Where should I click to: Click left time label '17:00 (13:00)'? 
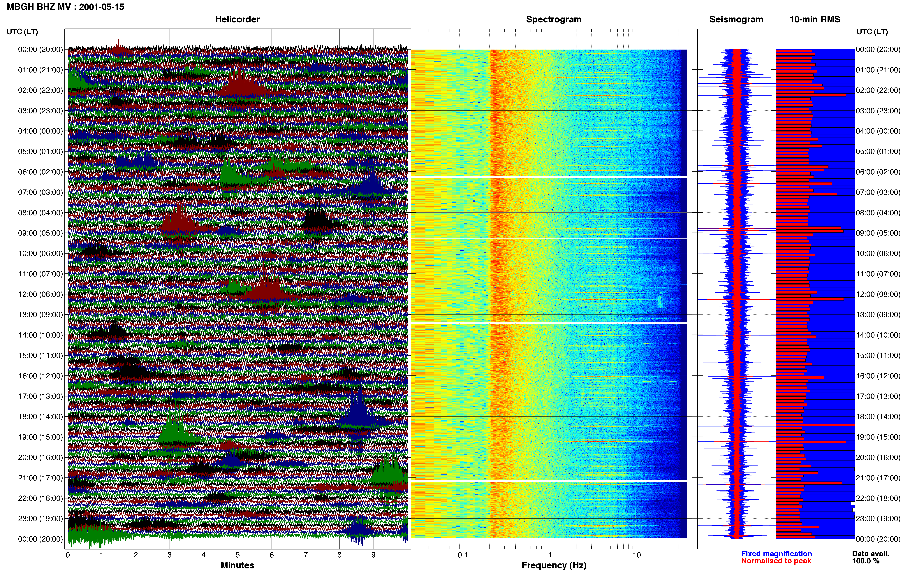(x=41, y=396)
